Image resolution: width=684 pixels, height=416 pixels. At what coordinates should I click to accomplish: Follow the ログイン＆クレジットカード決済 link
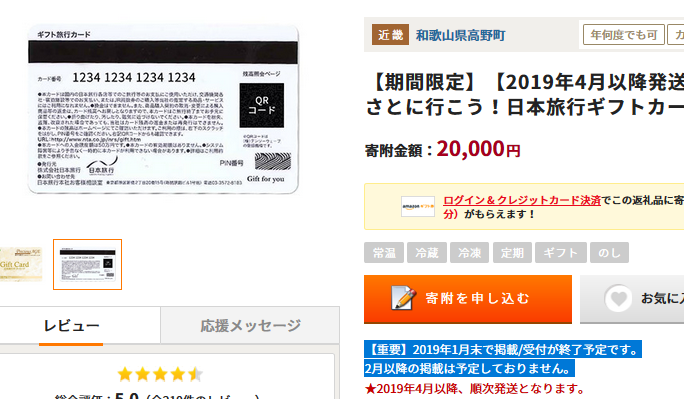point(522,200)
